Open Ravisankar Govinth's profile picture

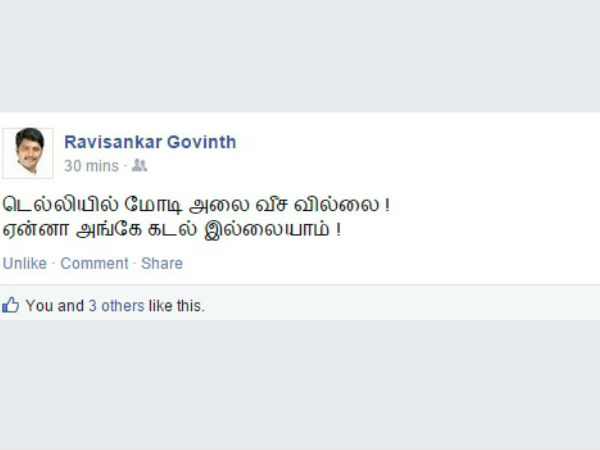[x=28, y=153]
